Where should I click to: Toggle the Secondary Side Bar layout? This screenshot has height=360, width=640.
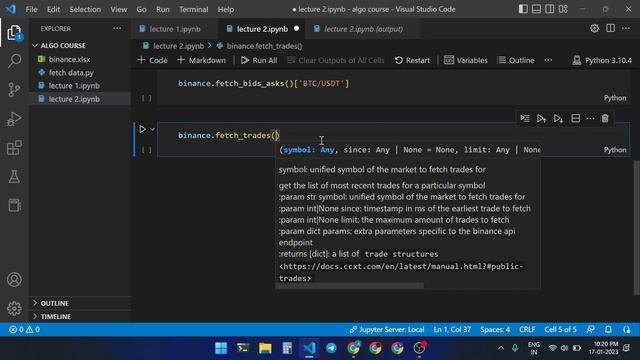point(550,9)
